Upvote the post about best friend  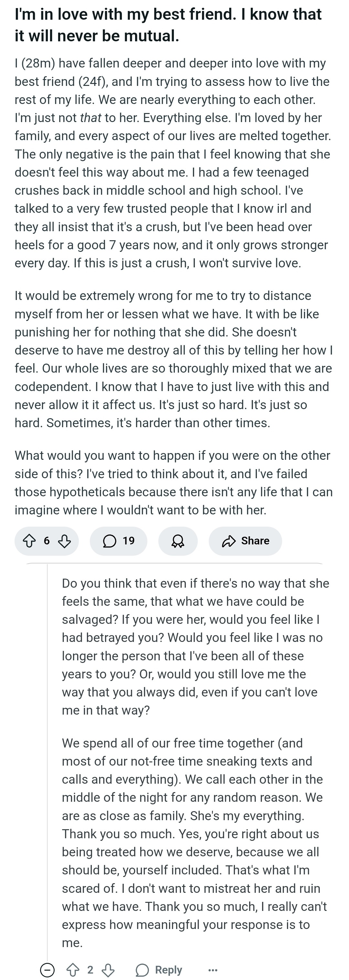tap(30, 541)
